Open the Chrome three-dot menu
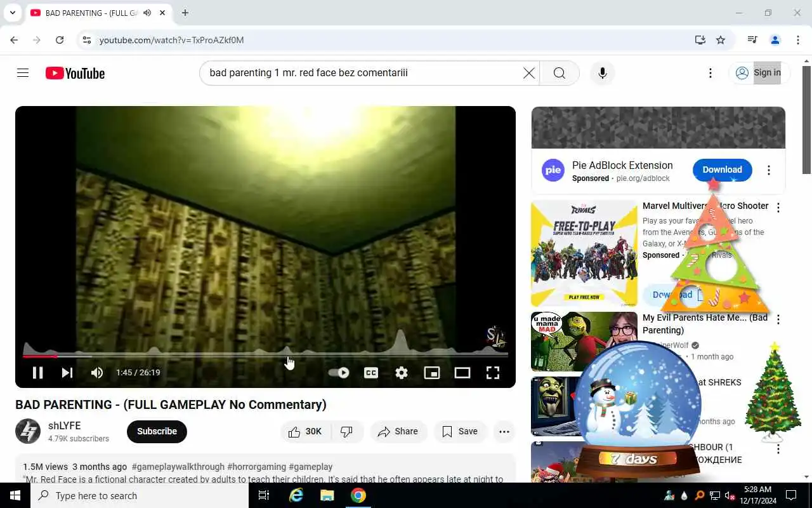812x508 pixels. click(798, 40)
